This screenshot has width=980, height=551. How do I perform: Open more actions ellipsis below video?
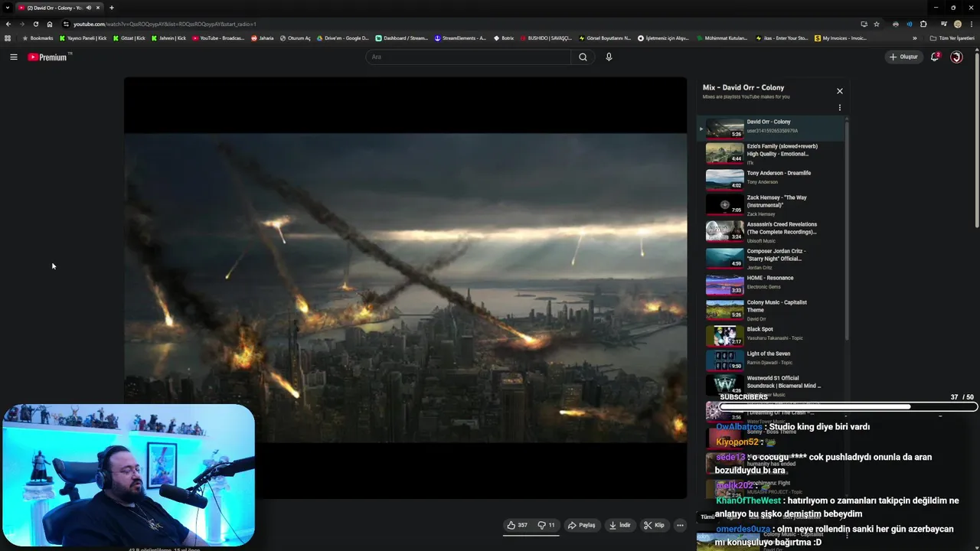tap(680, 525)
